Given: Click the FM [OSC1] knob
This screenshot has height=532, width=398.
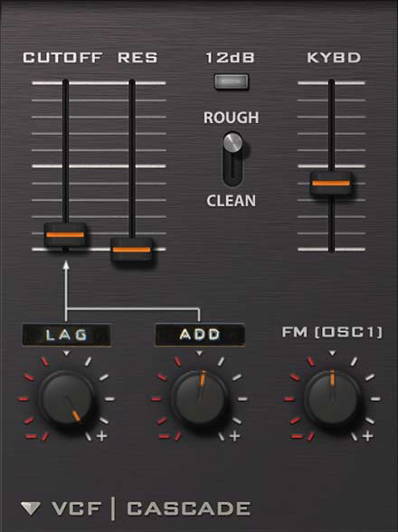Looking at the screenshot, I should coord(332,399).
